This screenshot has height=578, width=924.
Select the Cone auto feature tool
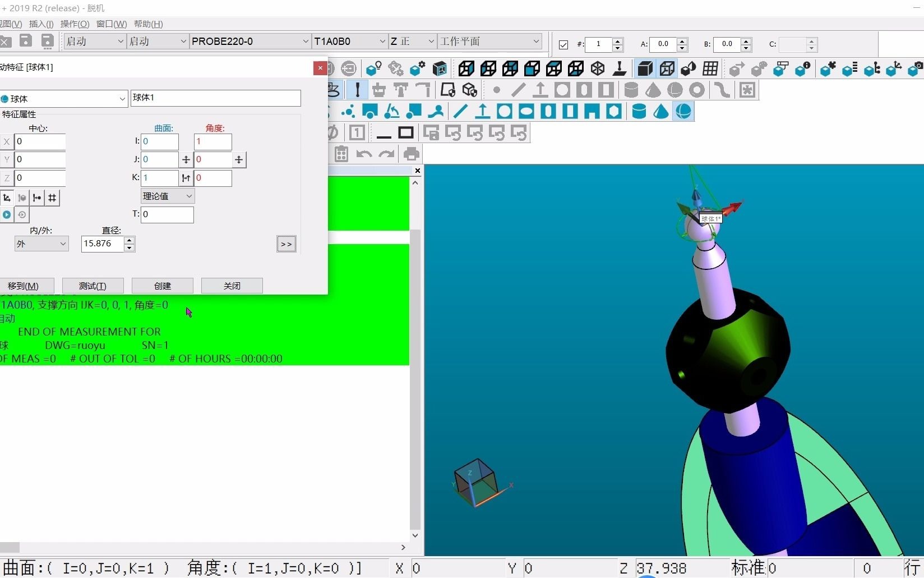pyautogui.click(x=660, y=111)
